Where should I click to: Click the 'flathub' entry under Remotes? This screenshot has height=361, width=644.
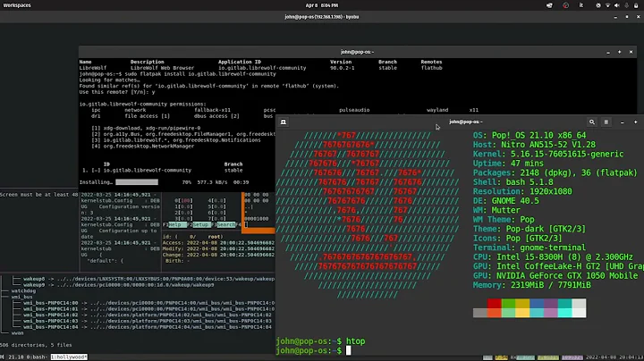click(431, 68)
